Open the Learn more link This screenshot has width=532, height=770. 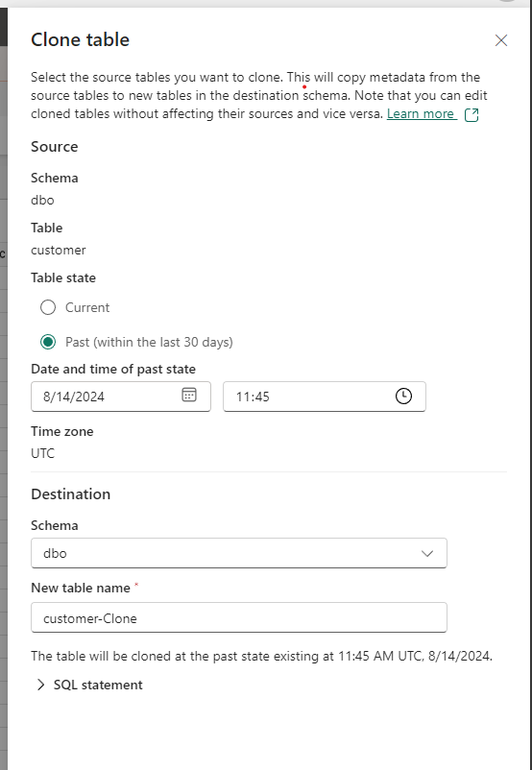[420, 114]
